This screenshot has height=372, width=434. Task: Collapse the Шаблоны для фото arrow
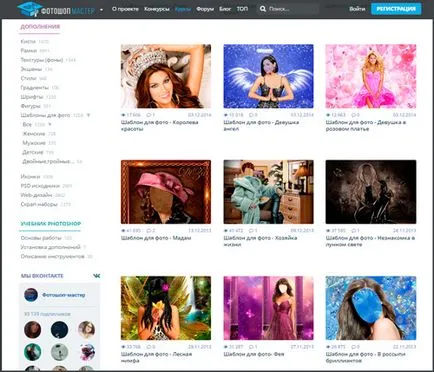[x=88, y=115]
